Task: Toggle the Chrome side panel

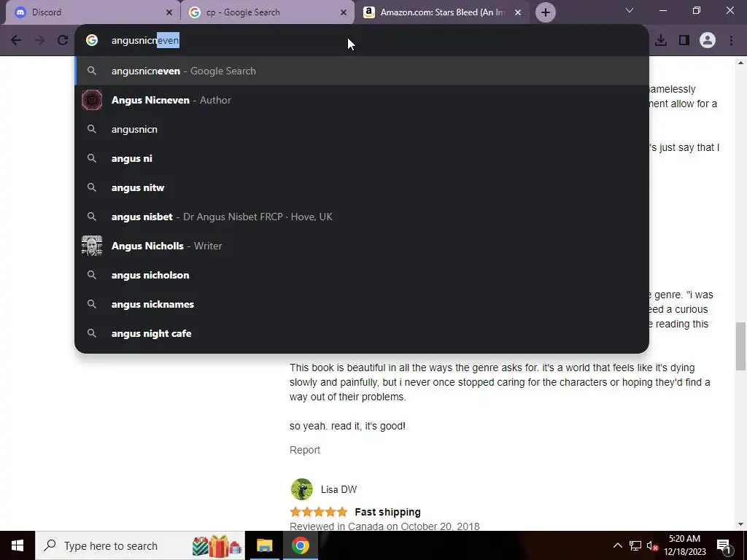Action: pyautogui.click(x=684, y=40)
